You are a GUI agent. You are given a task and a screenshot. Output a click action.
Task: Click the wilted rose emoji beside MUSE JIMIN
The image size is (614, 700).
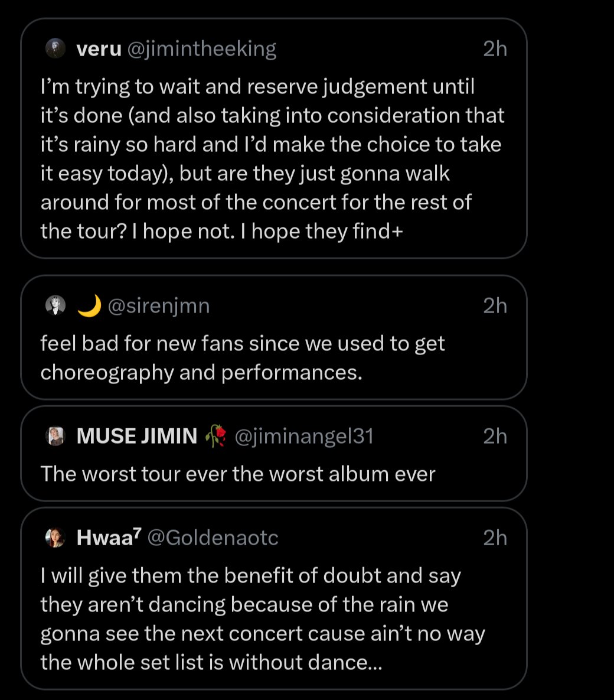216,436
